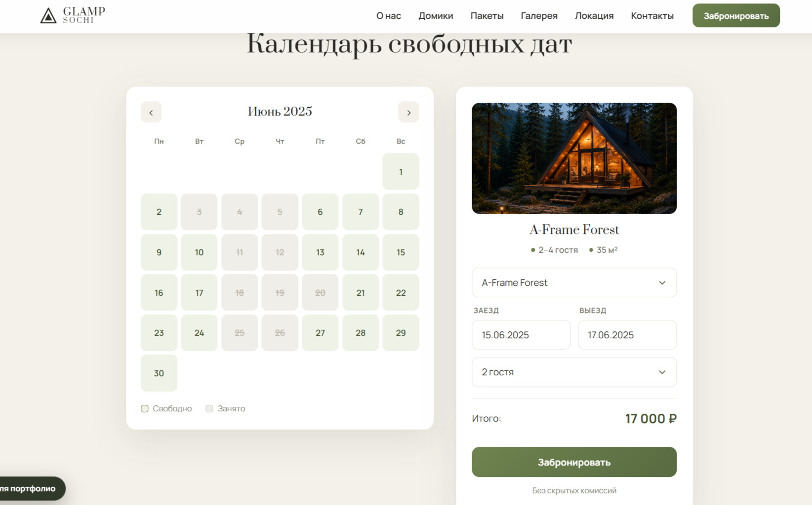Click the Календарь свободных дат heading
Viewport: 812px width, 505px height.
coord(409,44)
